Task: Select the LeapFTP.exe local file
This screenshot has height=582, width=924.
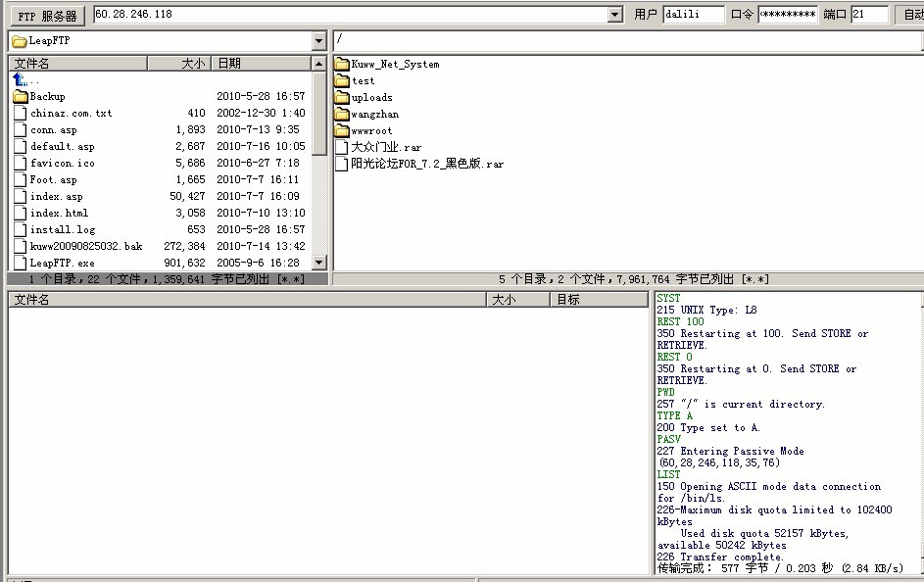Action: (62, 263)
